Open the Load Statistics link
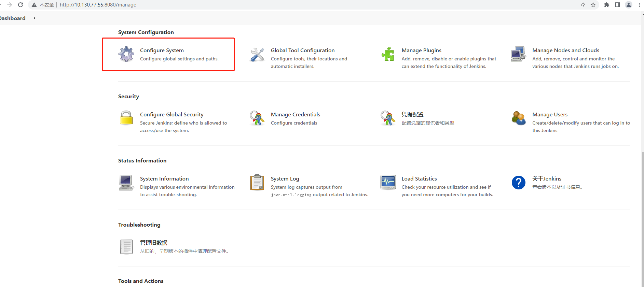Viewport: 644px width, 287px height. [419, 178]
